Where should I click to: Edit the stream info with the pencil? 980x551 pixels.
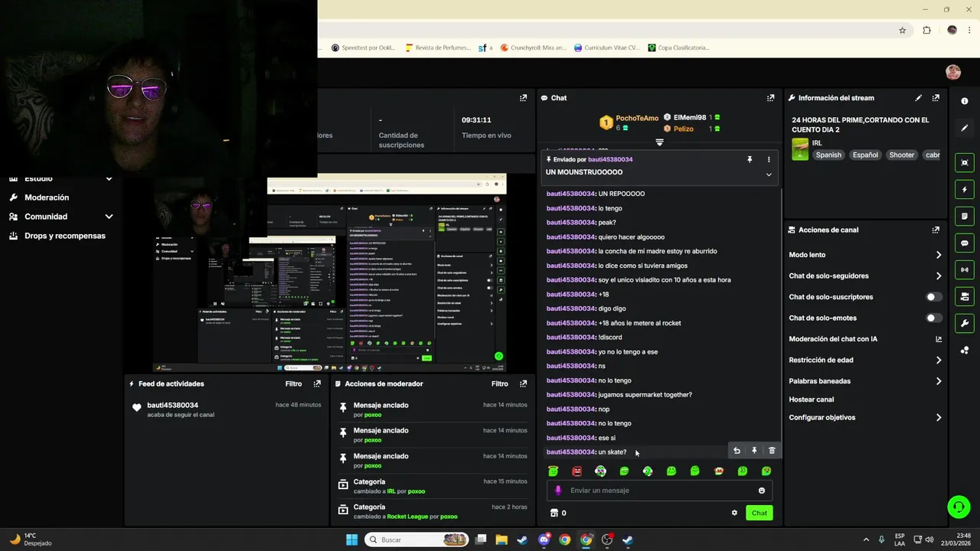pyautogui.click(x=918, y=98)
